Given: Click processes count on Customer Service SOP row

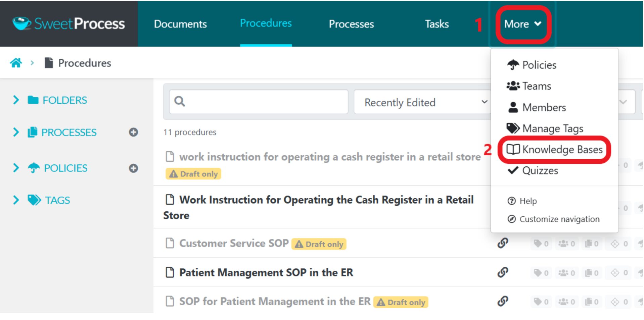Looking at the screenshot, I should [592, 244].
